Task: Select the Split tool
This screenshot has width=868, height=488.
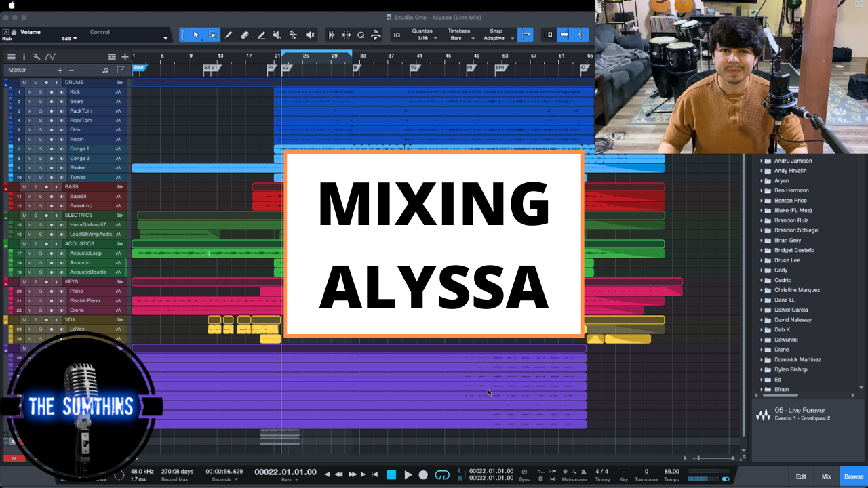Action: [x=229, y=35]
